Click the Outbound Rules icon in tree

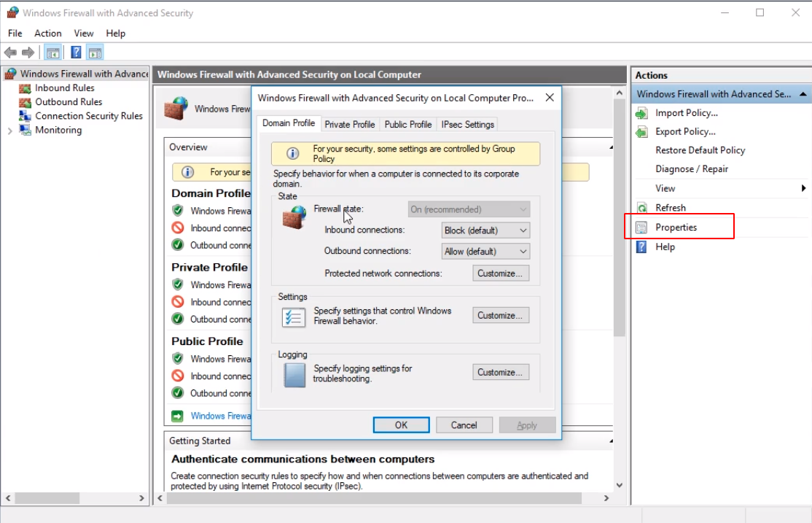click(25, 102)
